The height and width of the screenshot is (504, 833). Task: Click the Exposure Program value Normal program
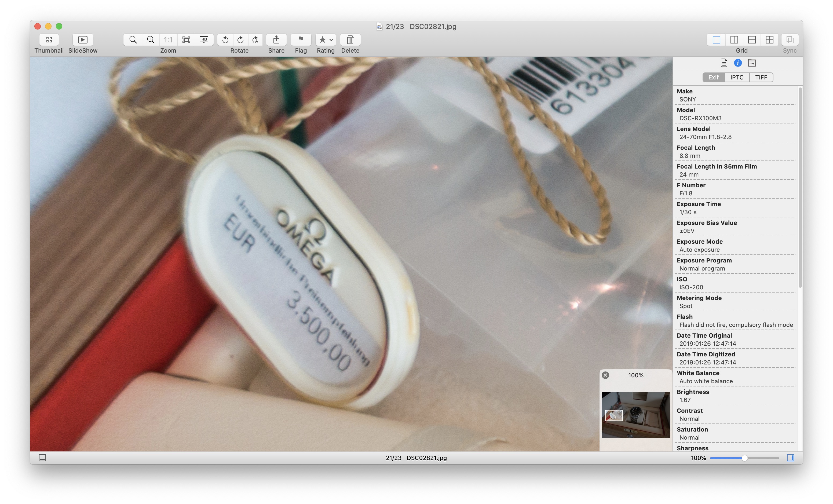click(702, 269)
